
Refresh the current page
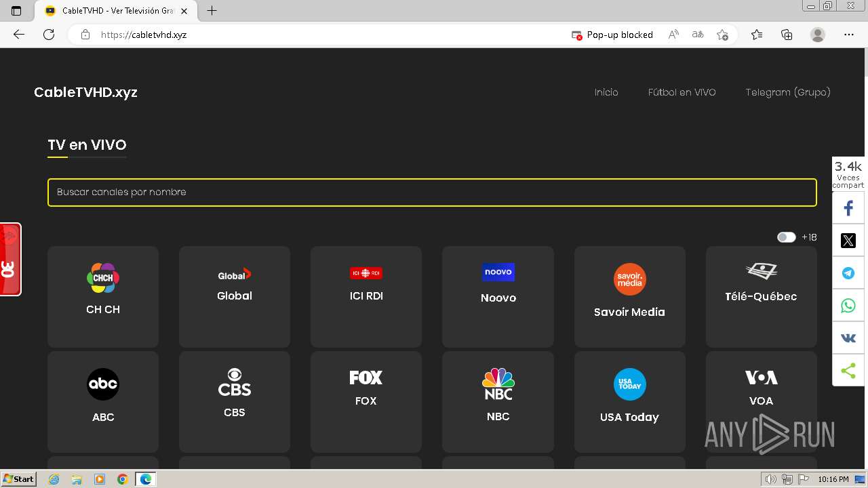(x=49, y=35)
